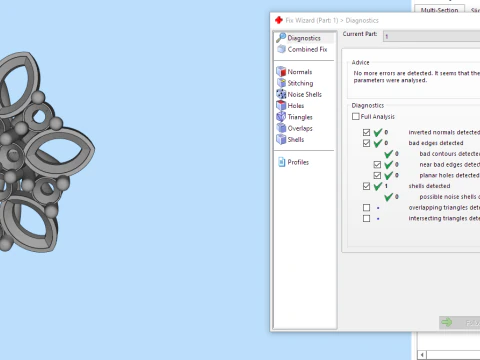Screen dimensions: 480x360
Task: Open Combined Fix icon in sidebar
Action: click(x=282, y=49)
